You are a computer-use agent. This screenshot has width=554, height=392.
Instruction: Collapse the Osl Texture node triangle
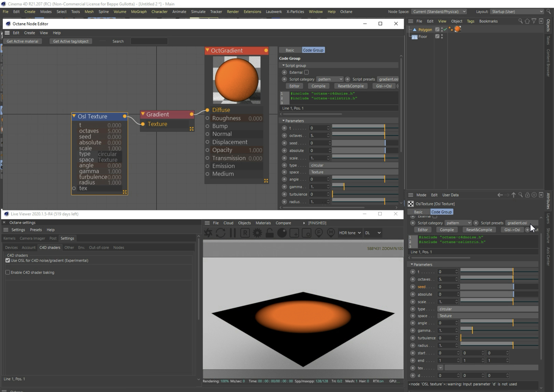click(x=74, y=116)
